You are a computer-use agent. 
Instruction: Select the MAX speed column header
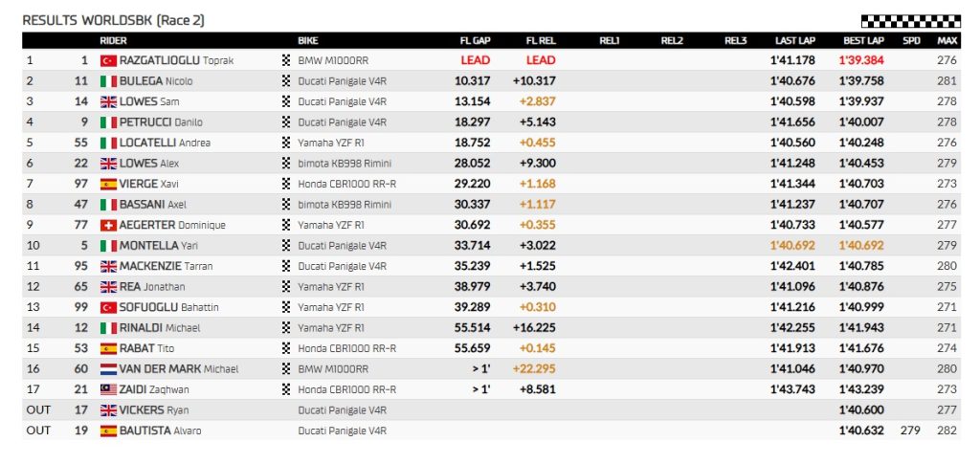coord(947,40)
